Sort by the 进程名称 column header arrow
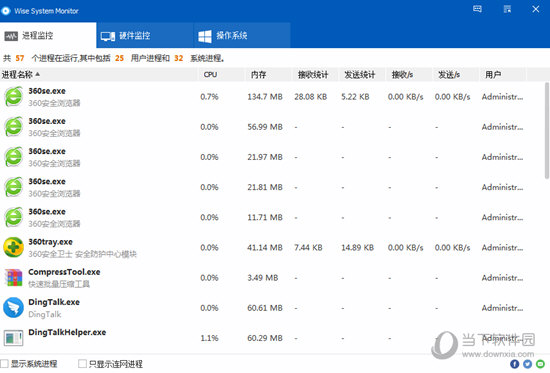This screenshot has height=373, width=550. click(x=38, y=74)
